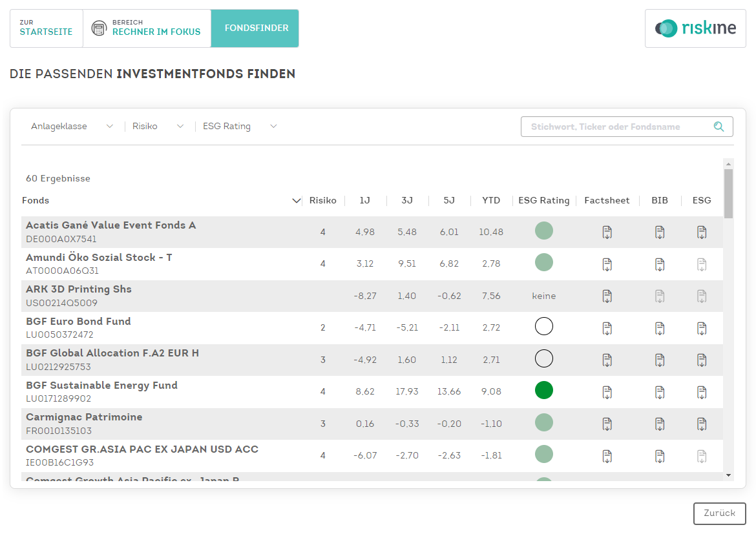756x536 pixels.
Task: Click empty ESG rating circle of BGF Euro Bond Fund
Action: [x=544, y=326]
